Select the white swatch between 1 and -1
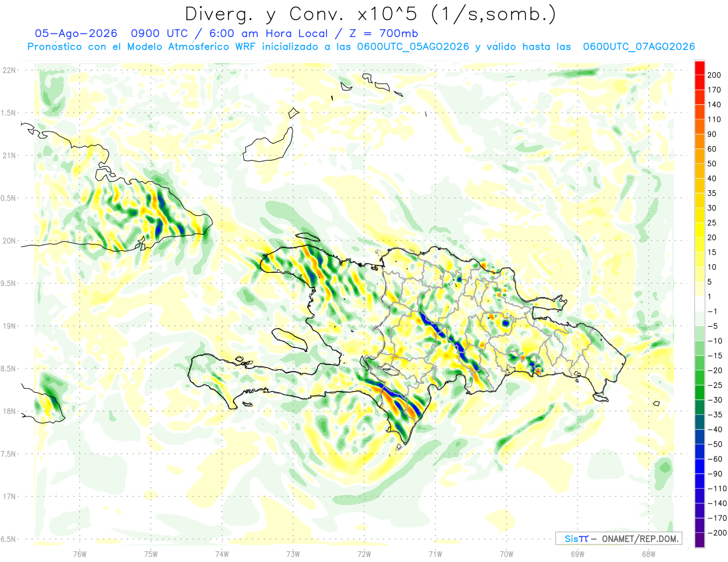Screen dimensions: 728x562 click(x=700, y=304)
